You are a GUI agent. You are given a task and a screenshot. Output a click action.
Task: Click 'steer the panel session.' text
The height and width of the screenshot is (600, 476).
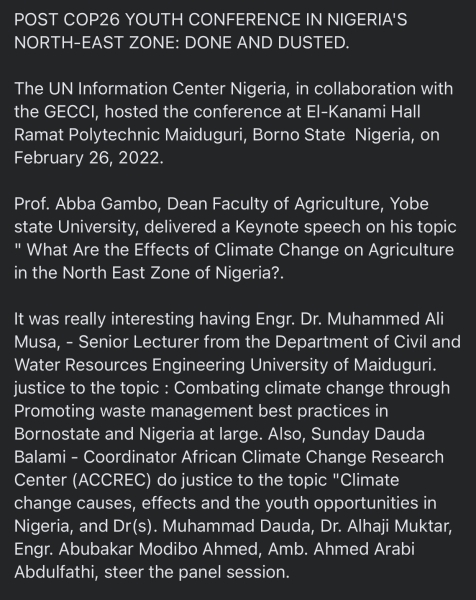(x=197, y=572)
